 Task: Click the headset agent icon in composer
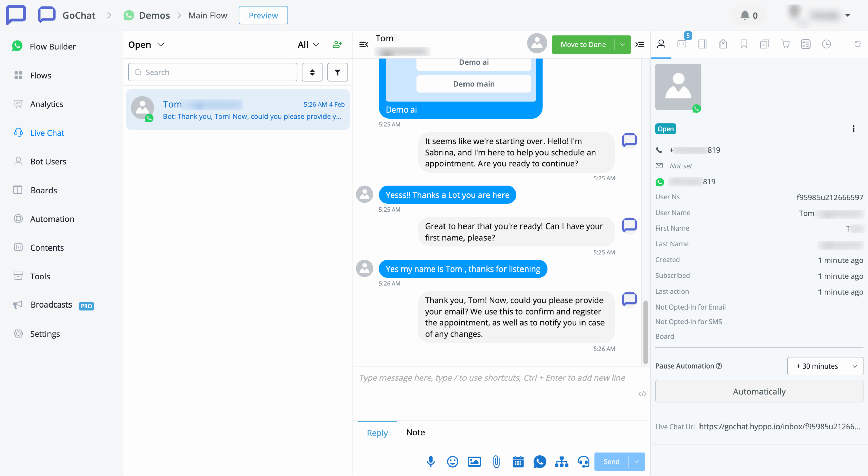click(583, 461)
